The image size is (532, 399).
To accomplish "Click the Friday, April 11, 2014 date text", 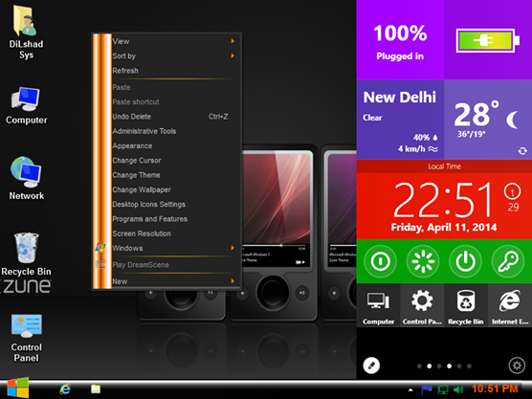I will (444, 228).
